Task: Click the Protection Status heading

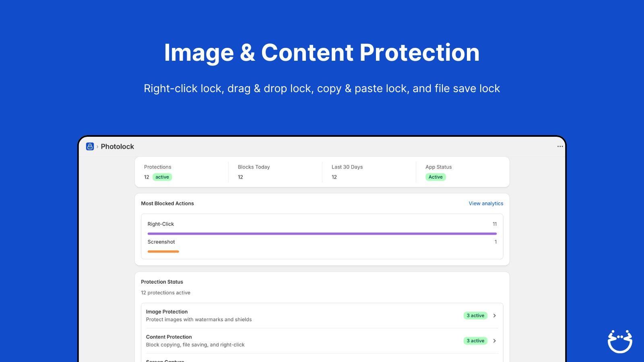Action: (162, 282)
